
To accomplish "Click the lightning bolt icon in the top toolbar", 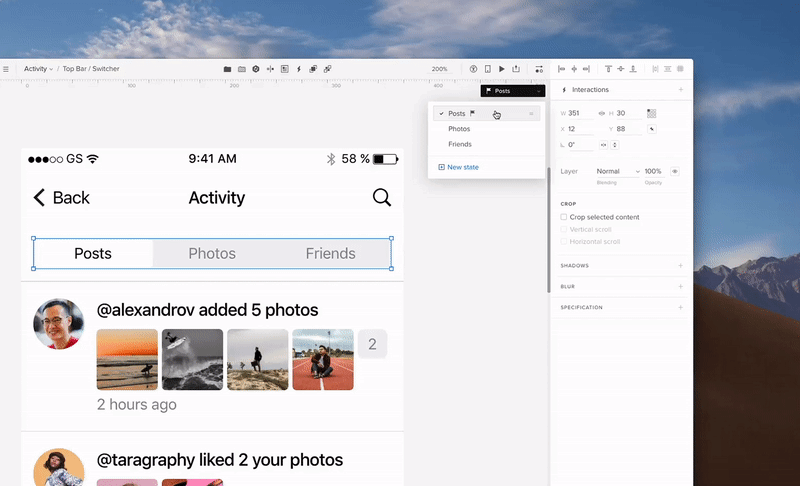I will coord(299,69).
